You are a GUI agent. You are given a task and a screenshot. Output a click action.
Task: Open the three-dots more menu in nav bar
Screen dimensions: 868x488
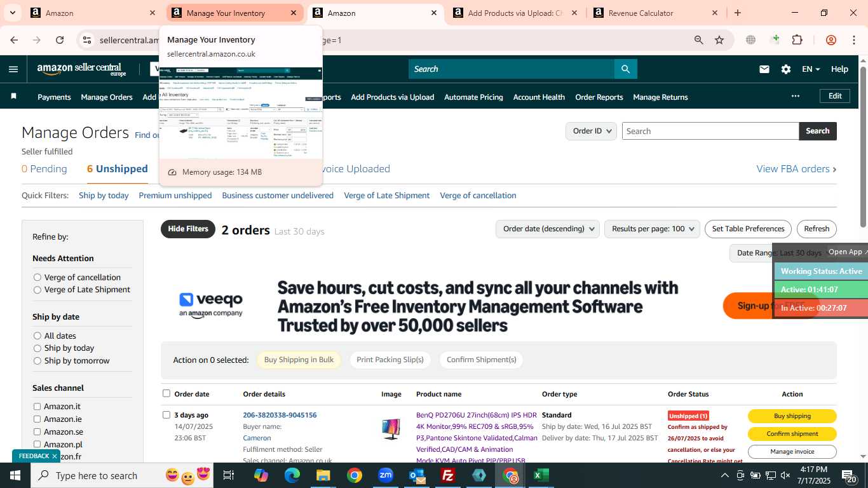coord(796,97)
